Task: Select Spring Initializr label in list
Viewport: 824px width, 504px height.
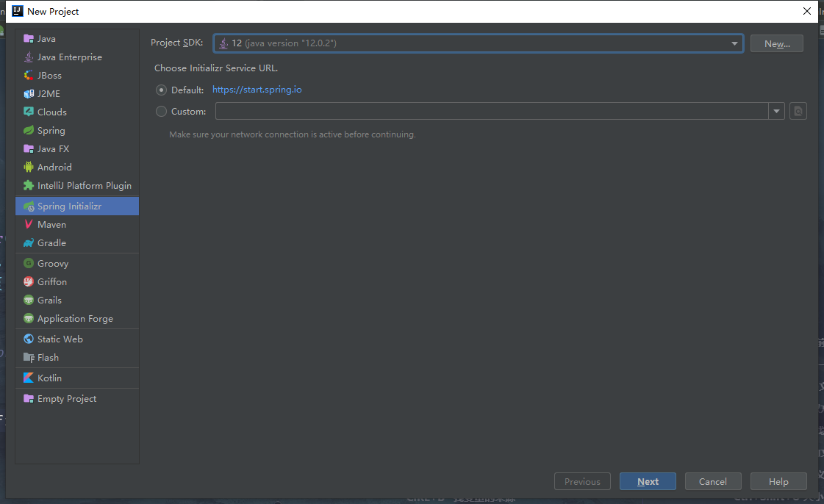Action: [x=69, y=206]
